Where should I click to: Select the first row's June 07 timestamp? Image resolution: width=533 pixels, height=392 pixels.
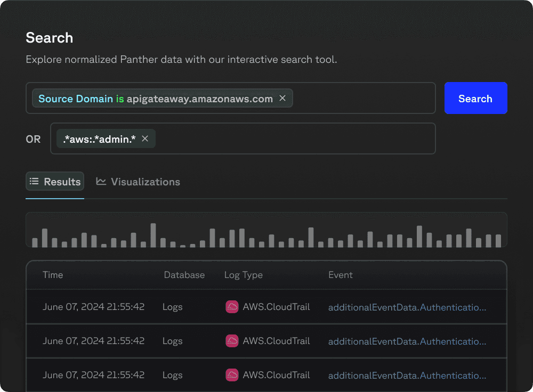click(x=93, y=307)
